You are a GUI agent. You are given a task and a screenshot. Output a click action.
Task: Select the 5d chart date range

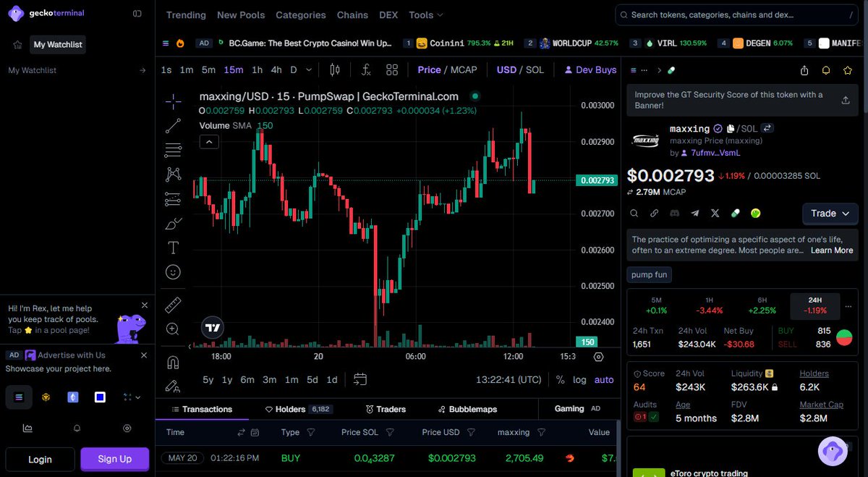coord(312,380)
